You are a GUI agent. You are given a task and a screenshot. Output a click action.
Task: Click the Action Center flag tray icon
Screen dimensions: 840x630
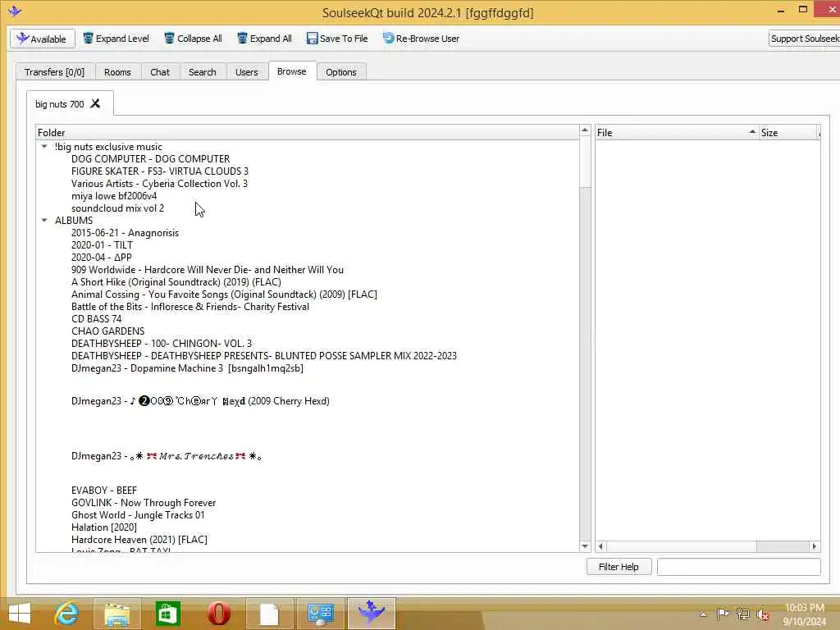pos(723,614)
